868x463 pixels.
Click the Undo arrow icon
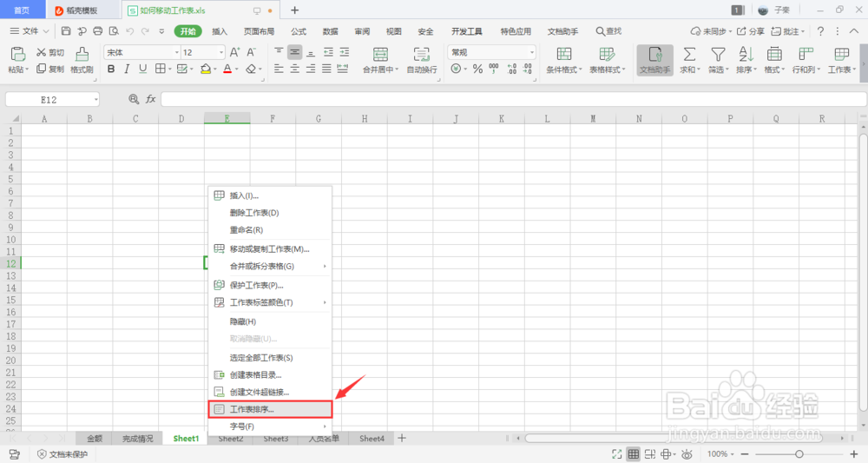pos(130,31)
